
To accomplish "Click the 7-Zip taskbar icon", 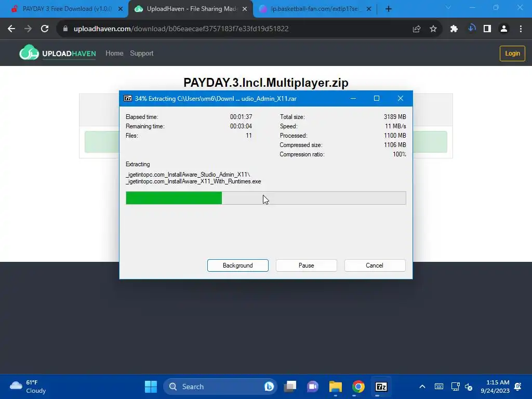I will [381, 387].
